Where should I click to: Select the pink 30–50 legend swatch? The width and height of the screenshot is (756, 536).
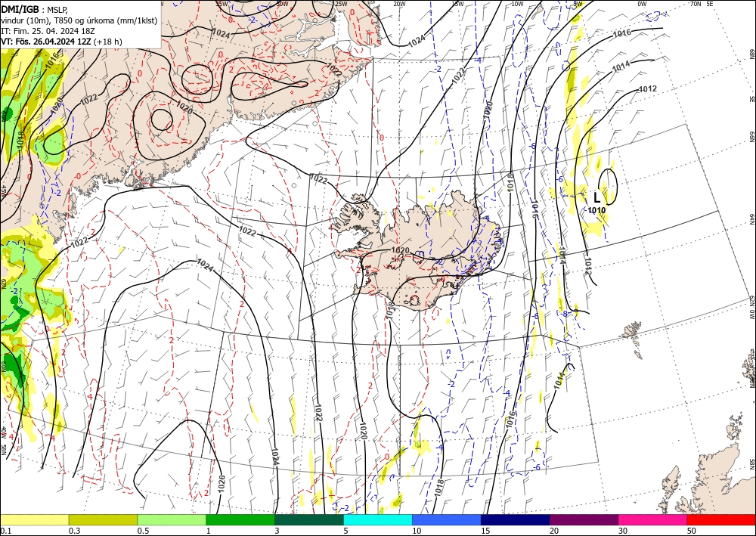point(653,519)
